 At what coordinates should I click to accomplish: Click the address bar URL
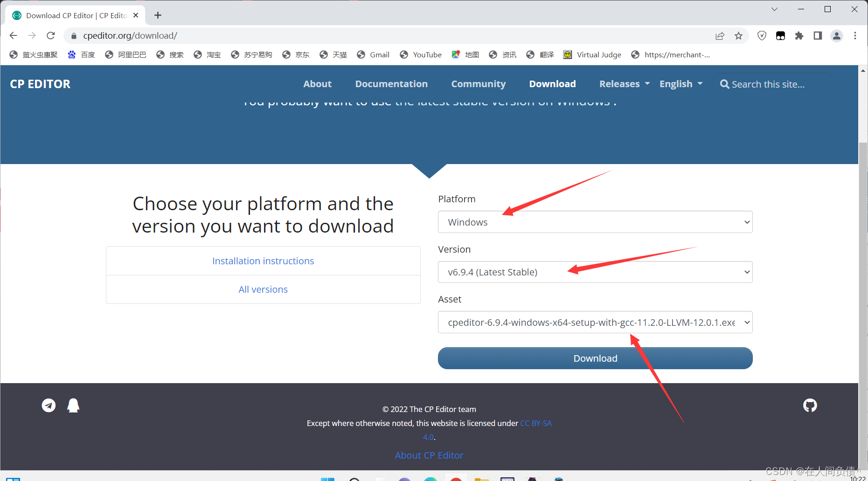click(x=130, y=36)
